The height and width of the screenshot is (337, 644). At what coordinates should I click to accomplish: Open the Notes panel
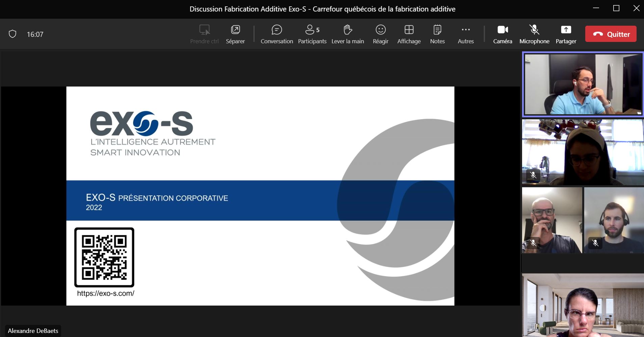[x=437, y=34]
